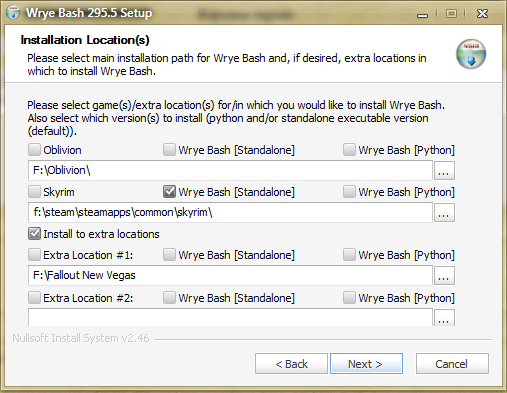Enable Wrye Bash [Python] for Skyrim
507x393 pixels.
click(349, 192)
